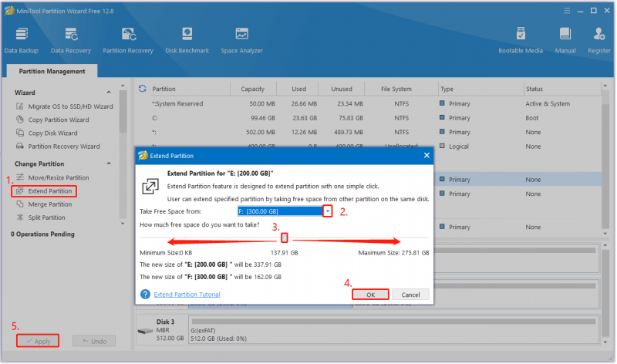Viewport: 617px width, 364px height.
Task: Open the Take Free Space from dropdown
Action: pyautogui.click(x=327, y=211)
